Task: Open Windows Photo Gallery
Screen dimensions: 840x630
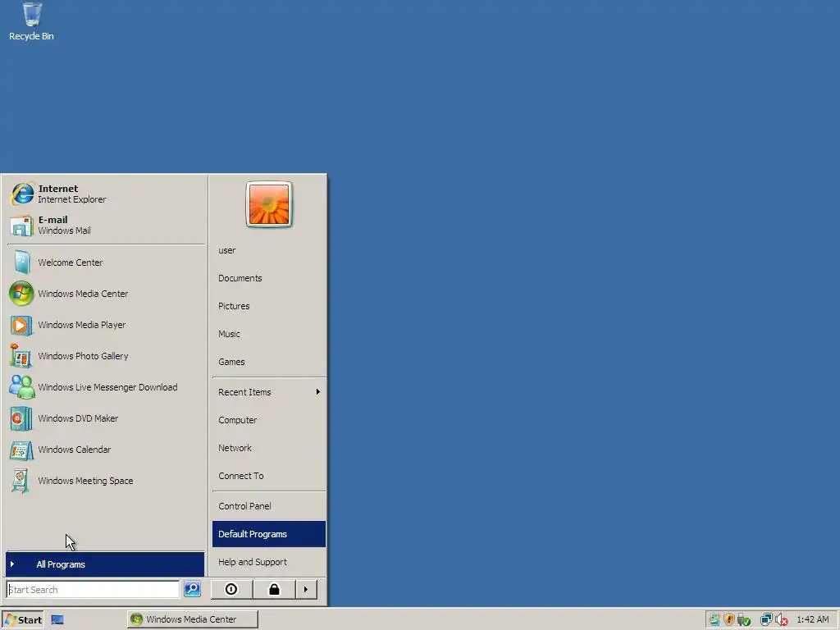Action: 106,356
